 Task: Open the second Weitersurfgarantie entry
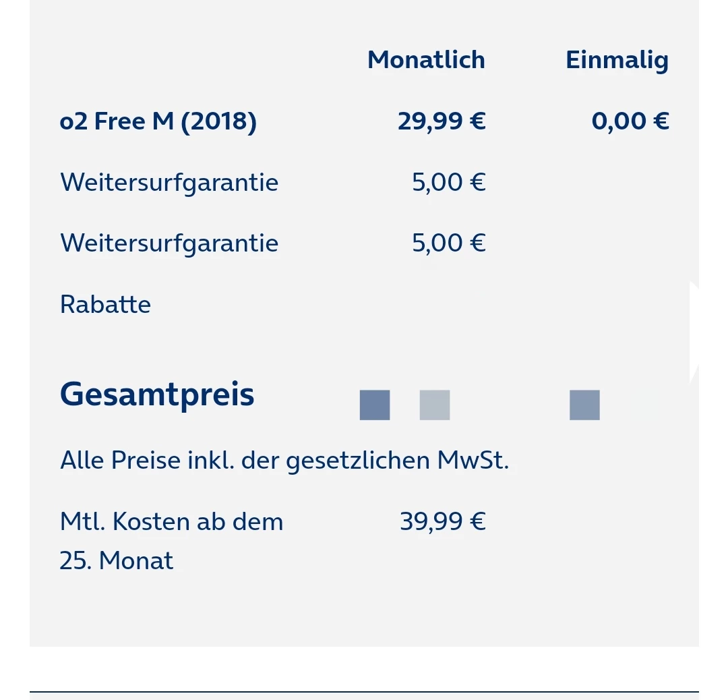pos(169,243)
